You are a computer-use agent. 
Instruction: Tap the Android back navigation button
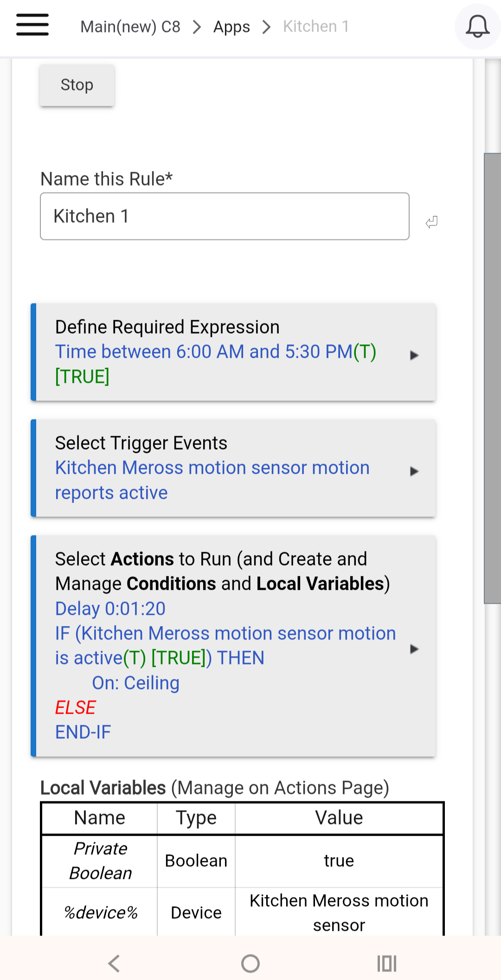coord(114,963)
